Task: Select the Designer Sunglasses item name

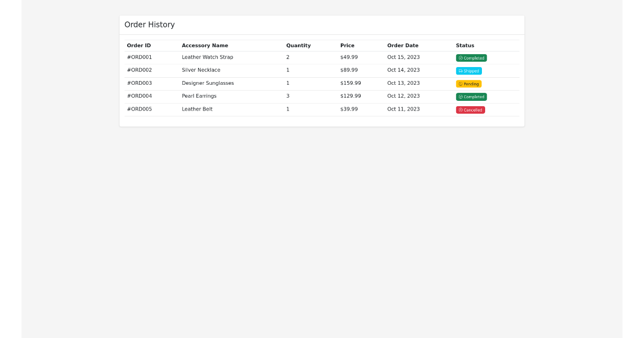Action: tap(208, 83)
